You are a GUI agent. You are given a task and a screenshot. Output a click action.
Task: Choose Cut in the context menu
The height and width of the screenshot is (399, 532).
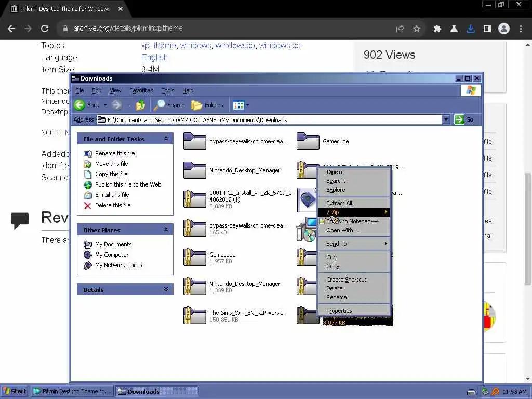click(354, 257)
